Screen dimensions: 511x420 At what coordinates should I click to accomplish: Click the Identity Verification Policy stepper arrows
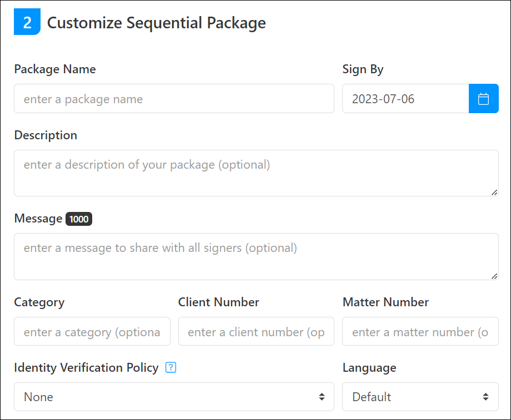click(322, 397)
